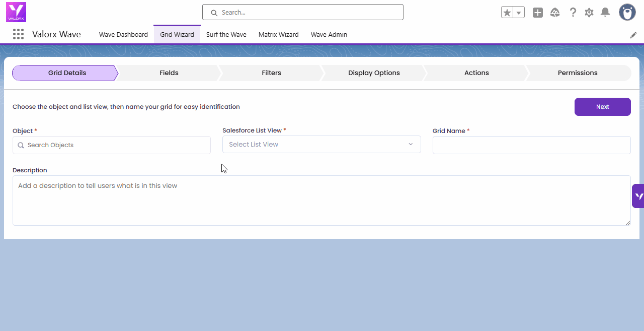Open the Trailhead guidance icon
644x331 pixels.
(x=555, y=13)
